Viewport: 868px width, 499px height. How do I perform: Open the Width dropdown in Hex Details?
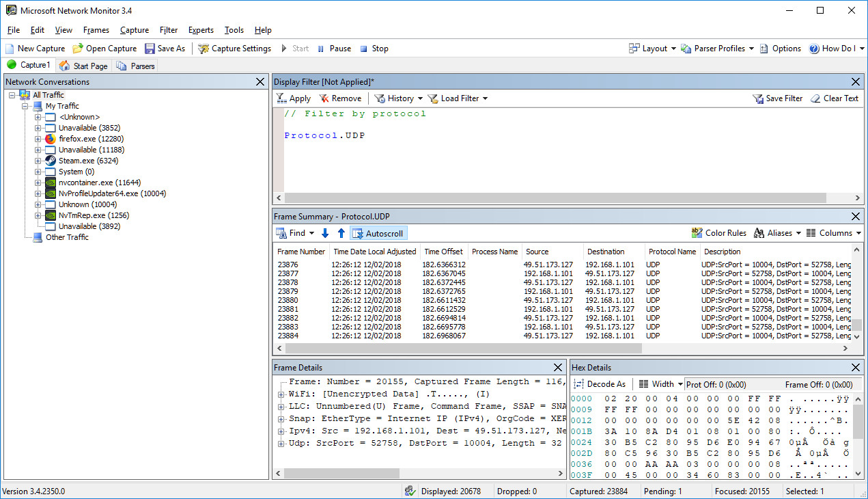tap(661, 384)
